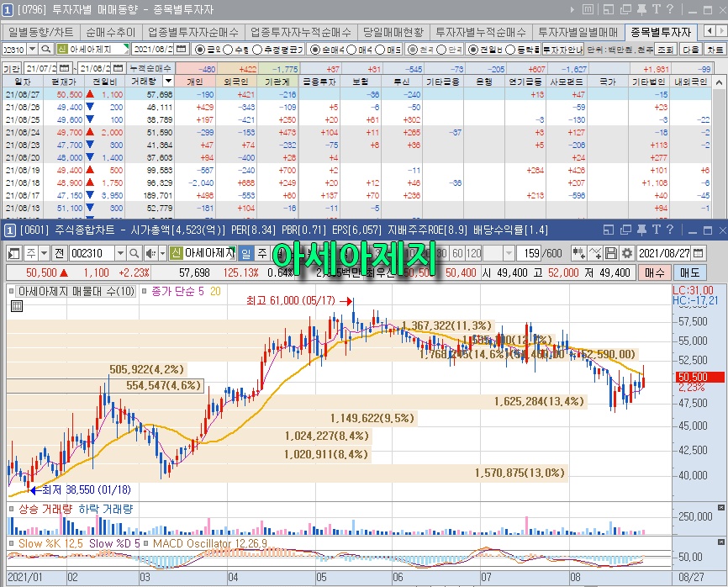Click the 투자자안내 button
Screen dimensions: 728x587
(562, 49)
